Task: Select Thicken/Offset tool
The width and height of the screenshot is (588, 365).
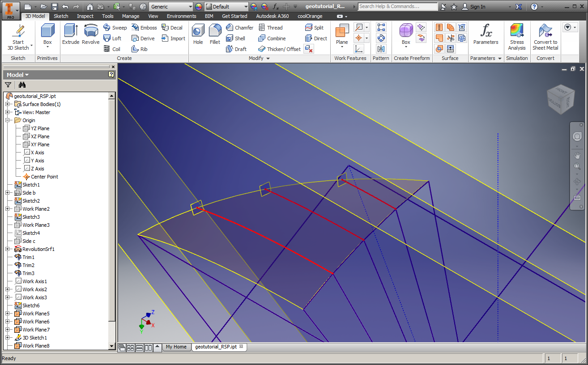Action: coord(280,49)
